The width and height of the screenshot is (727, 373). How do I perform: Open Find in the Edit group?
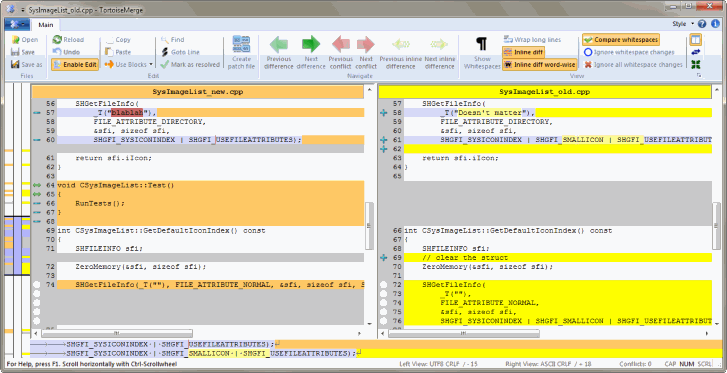[172, 40]
